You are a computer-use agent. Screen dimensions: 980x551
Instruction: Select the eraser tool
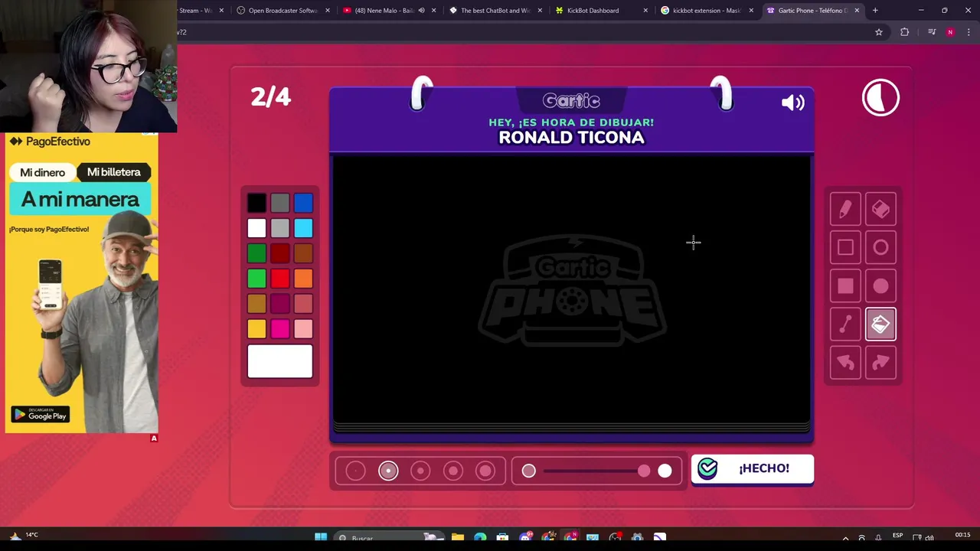[x=880, y=209]
